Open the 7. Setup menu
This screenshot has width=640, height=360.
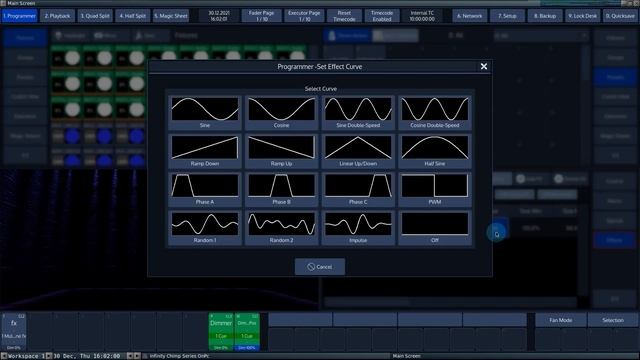[507, 16]
